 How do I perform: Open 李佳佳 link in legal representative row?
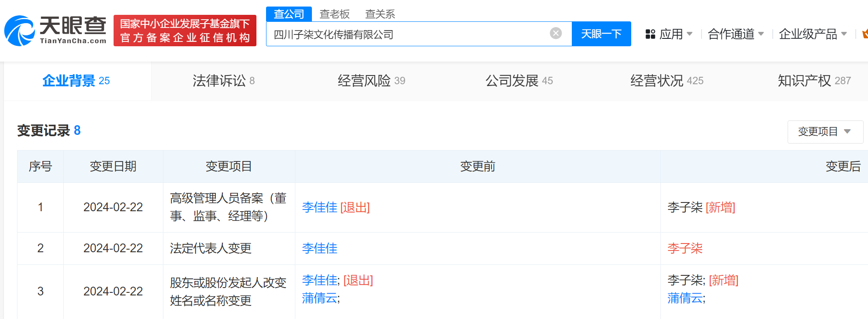319,248
